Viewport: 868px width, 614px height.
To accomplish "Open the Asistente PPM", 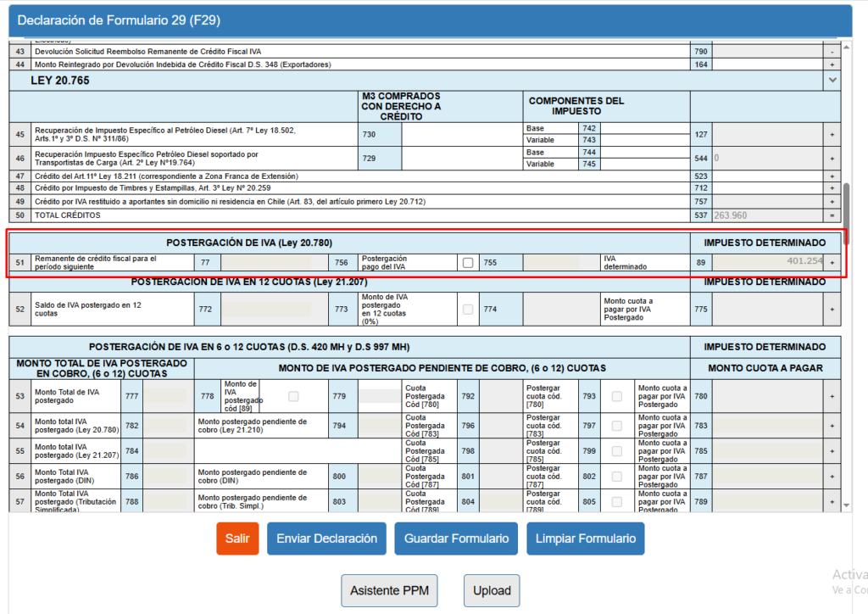I will click(389, 591).
